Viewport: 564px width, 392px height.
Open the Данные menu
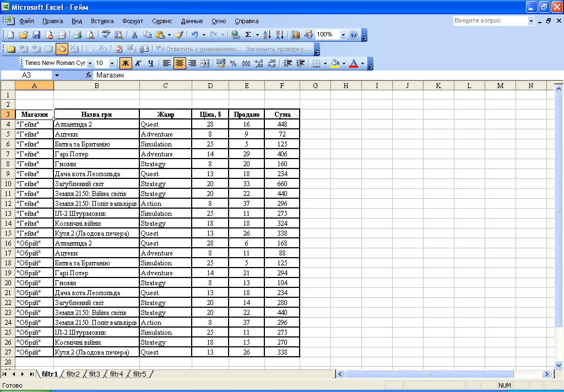click(192, 21)
